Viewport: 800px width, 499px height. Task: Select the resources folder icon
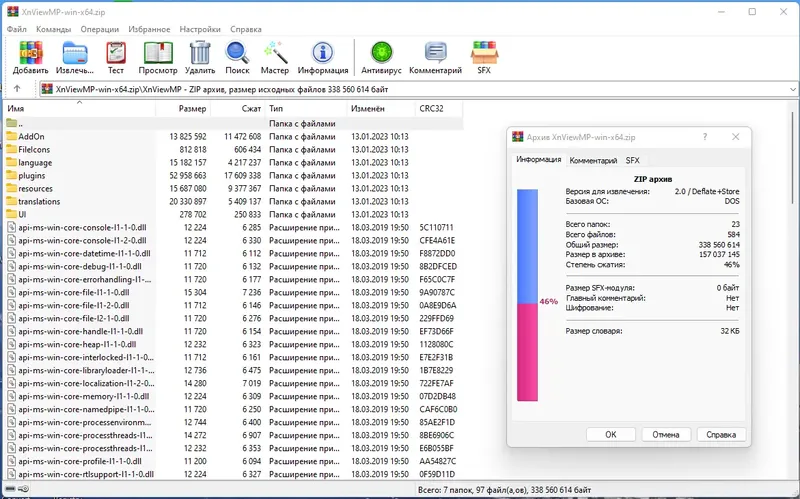click(x=11, y=188)
